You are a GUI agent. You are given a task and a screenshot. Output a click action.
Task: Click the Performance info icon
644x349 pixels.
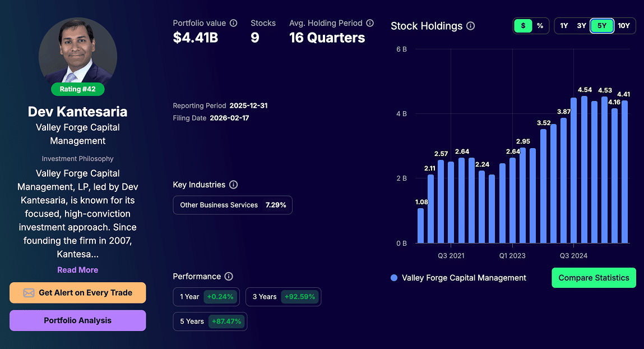coord(228,276)
